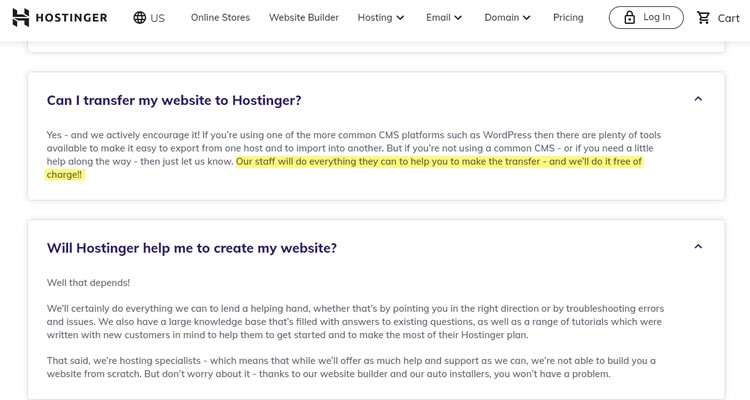Click the 'Can I transfer my website to Hostinger?' heading
This screenshot has width=750, height=400.
pos(174,100)
